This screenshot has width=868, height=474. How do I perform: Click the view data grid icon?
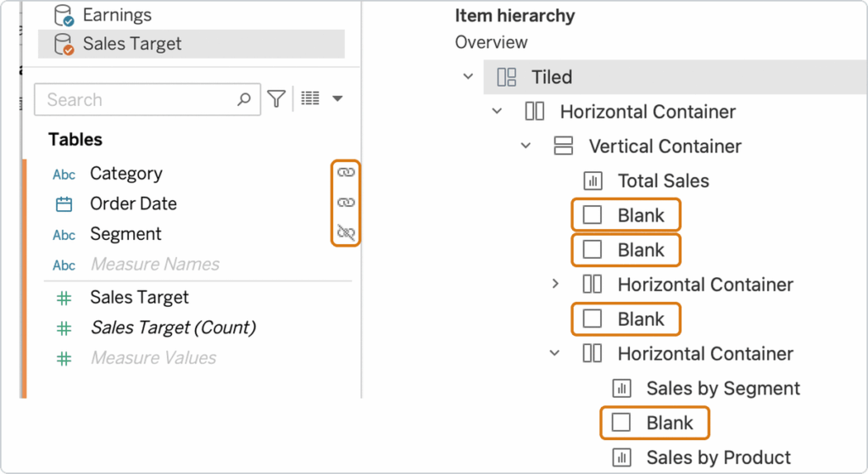tap(310, 98)
